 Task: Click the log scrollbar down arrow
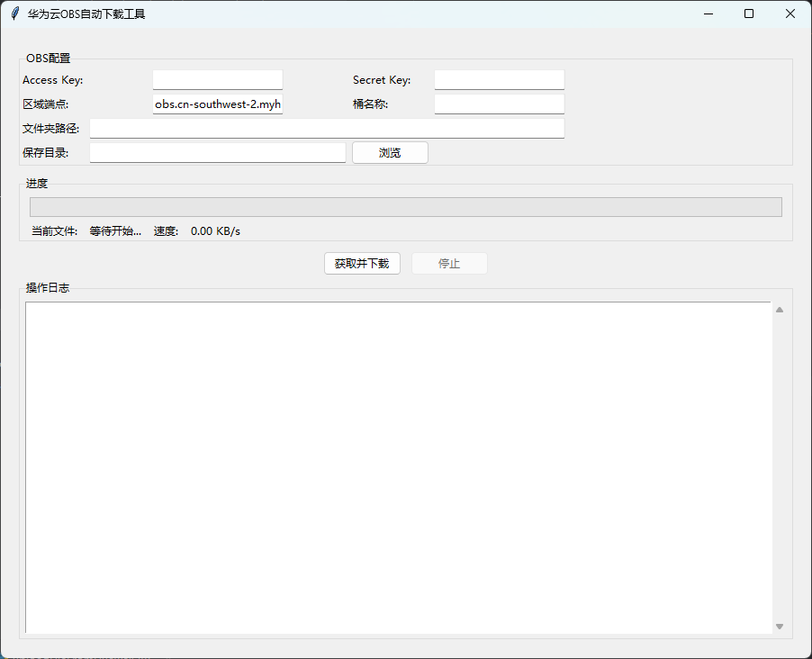coord(780,627)
